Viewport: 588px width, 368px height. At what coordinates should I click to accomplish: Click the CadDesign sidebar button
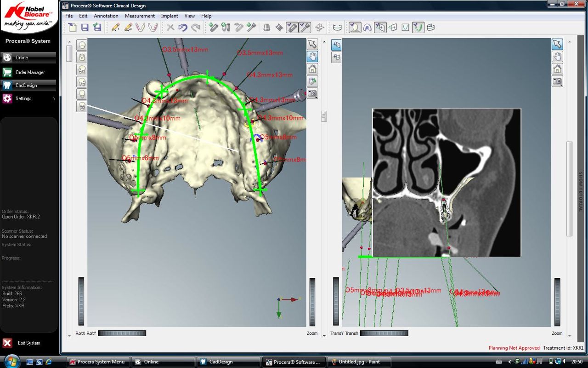pos(28,85)
